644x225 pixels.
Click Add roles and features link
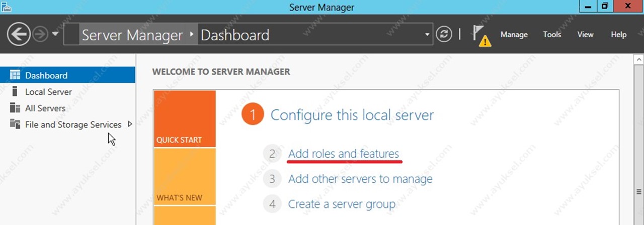[x=344, y=154]
